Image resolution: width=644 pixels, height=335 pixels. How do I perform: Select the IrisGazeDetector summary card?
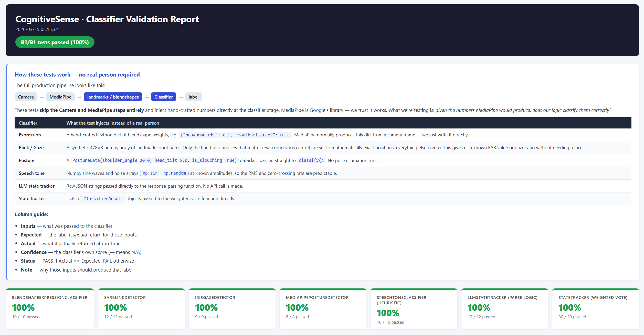pyautogui.click(x=232, y=309)
